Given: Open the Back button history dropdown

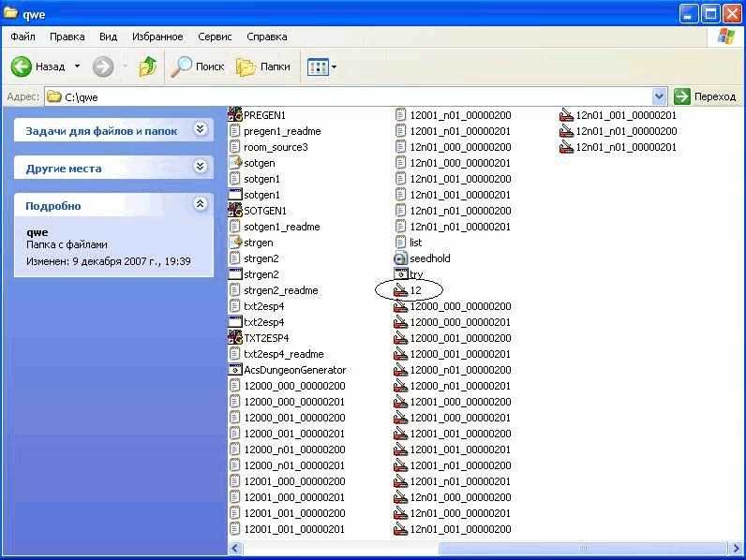Looking at the screenshot, I should (x=77, y=66).
